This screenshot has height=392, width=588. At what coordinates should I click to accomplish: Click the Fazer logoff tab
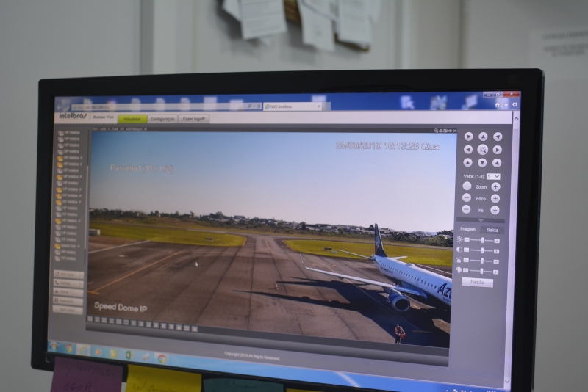(x=194, y=119)
